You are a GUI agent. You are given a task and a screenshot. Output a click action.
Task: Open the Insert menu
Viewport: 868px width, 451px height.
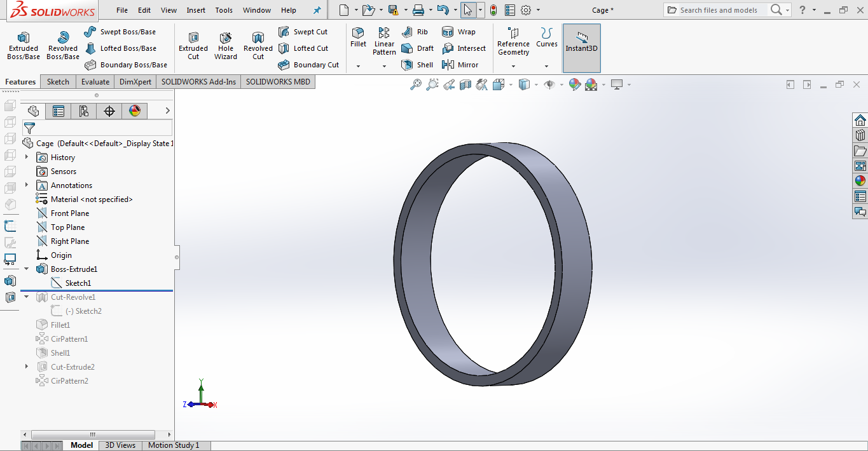pyautogui.click(x=196, y=10)
